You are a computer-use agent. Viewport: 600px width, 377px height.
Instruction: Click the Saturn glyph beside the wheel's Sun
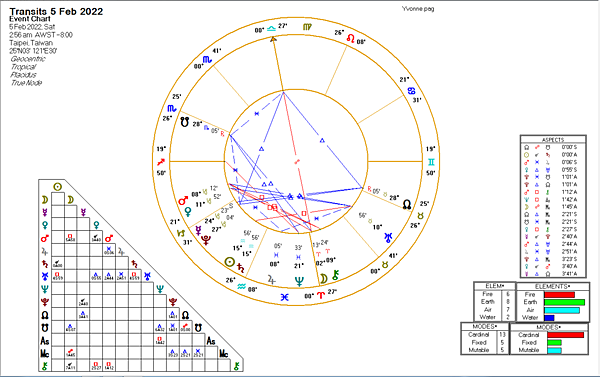tap(241, 268)
